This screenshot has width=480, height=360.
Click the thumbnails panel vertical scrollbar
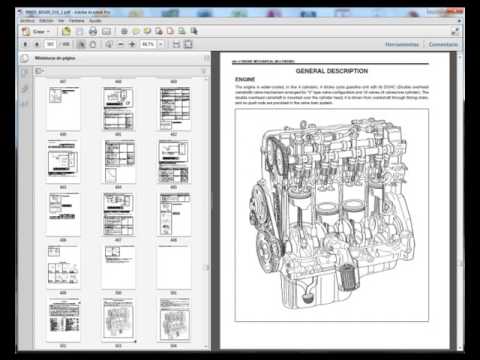pos(206,213)
